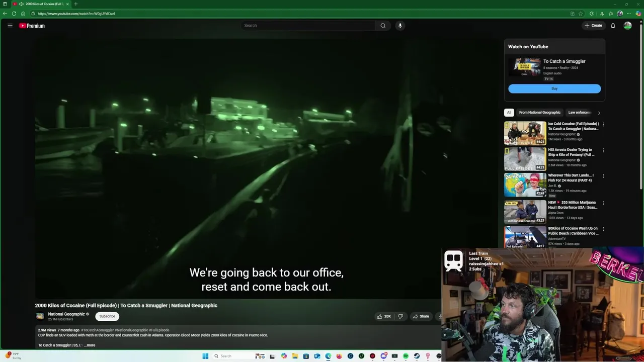Screen dimensions: 644x362
Task: Open Copilot sidebar icon in Edge
Action: (x=638, y=14)
